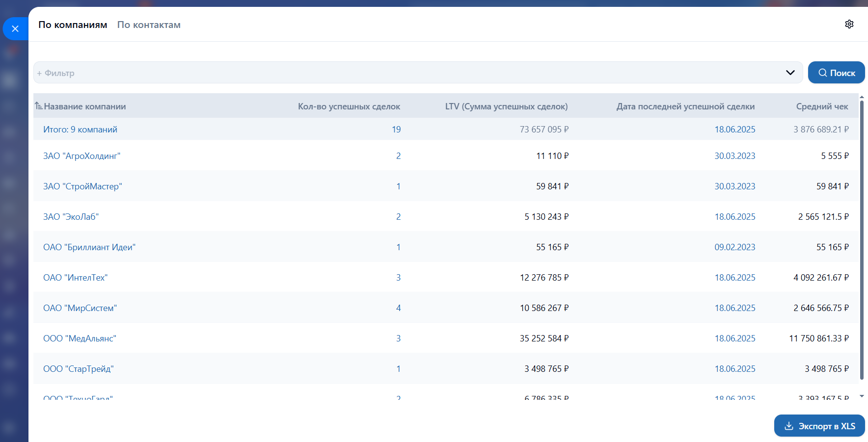Viewport: 868px width, 442px height.
Task: Sort by Средний чек column header
Action: click(822, 106)
